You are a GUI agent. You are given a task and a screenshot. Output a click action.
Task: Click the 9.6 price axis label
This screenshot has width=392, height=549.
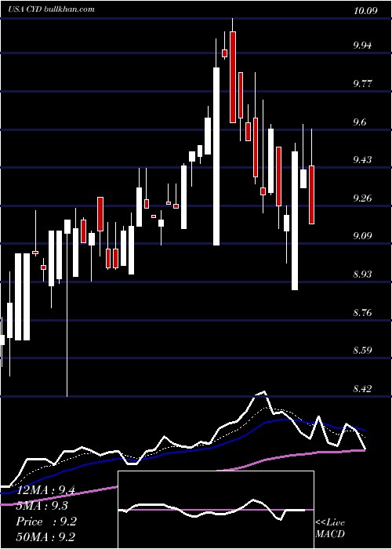pos(360,122)
